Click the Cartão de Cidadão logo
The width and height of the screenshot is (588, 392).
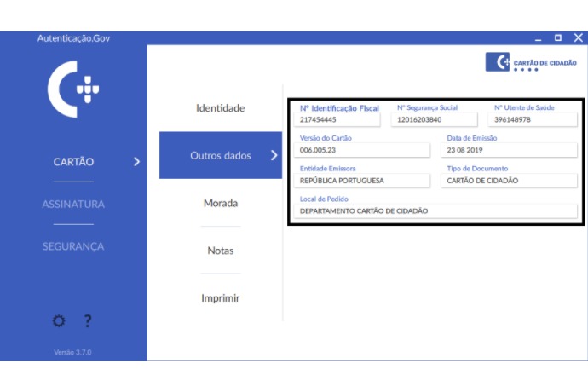pos(531,62)
